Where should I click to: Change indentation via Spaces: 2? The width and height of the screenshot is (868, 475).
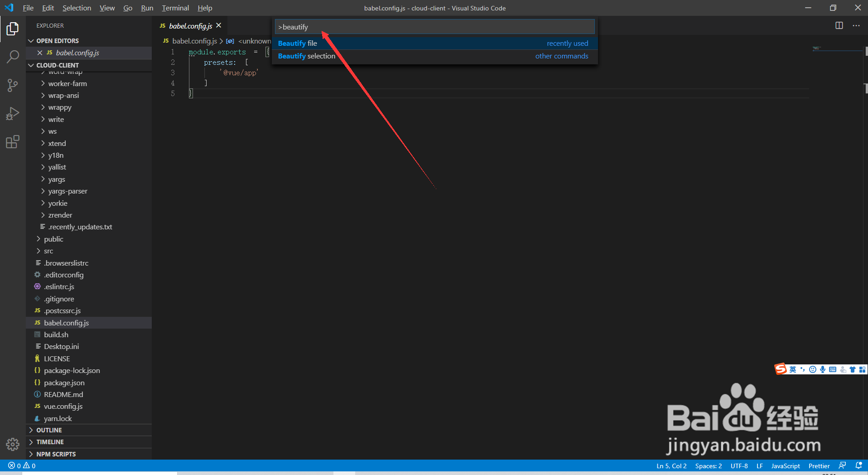[x=709, y=466]
